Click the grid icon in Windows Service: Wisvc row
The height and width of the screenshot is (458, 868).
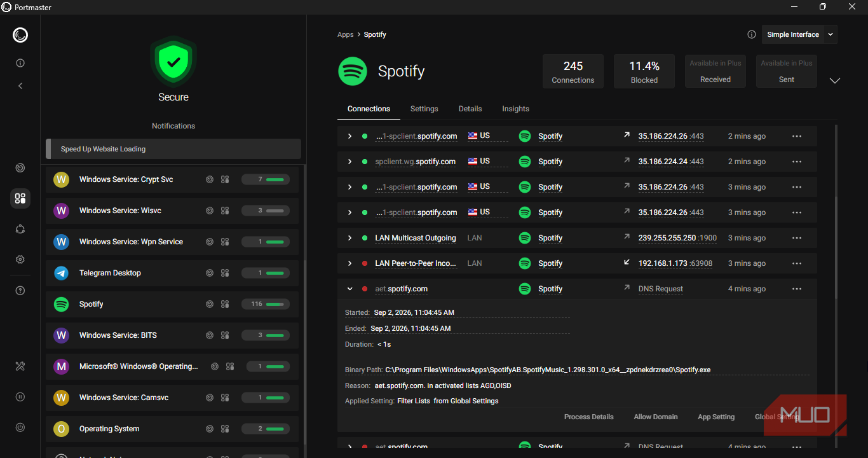tap(225, 211)
